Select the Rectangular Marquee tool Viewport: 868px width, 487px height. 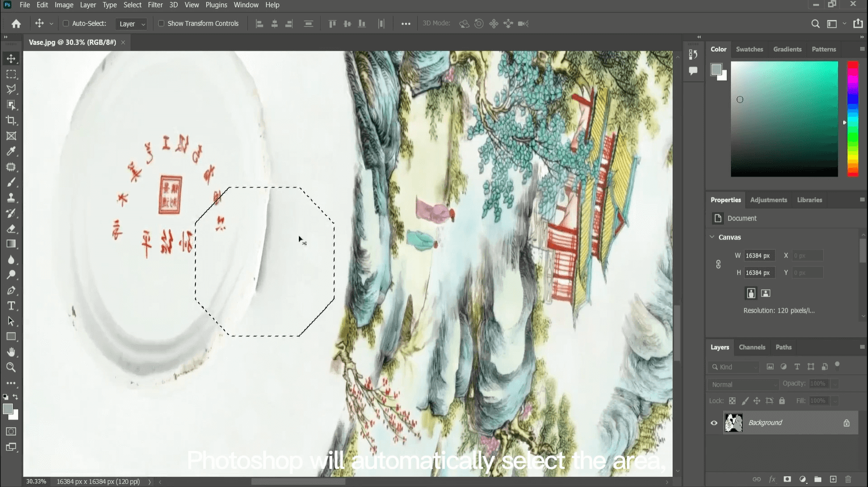coord(11,74)
